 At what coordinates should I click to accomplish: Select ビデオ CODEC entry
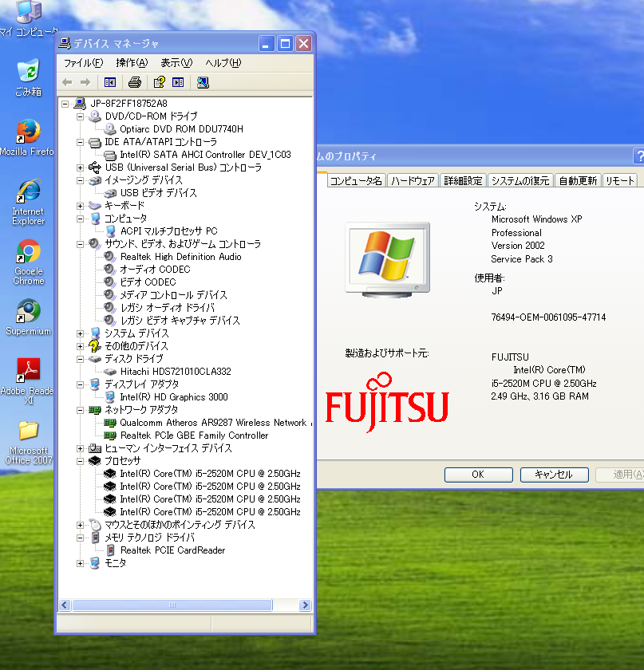click(148, 282)
